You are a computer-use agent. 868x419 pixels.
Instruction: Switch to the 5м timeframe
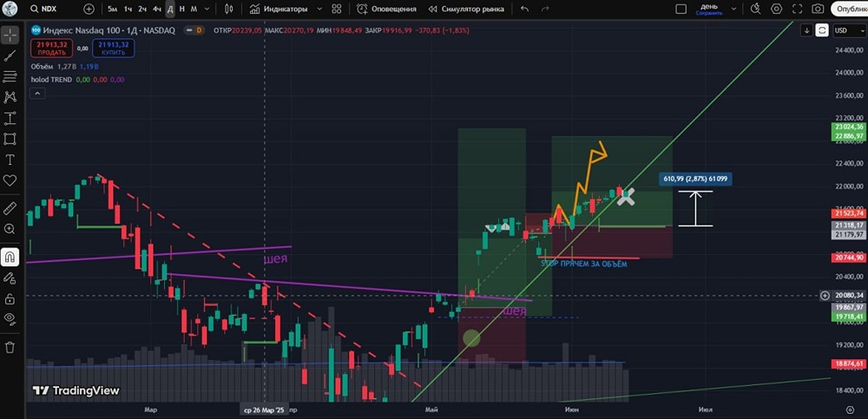coord(112,9)
